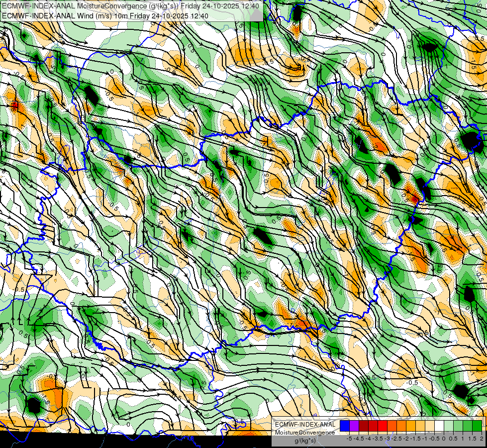
Task: Pick the orange swatch (-2.5 to -2)
Action: pyautogui.click(x=401, y=426)
